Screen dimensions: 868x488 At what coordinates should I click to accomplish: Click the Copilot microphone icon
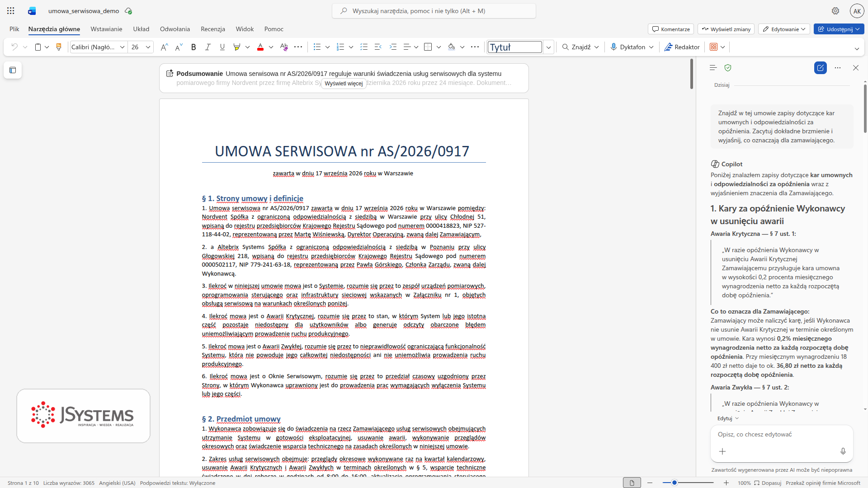843,451
